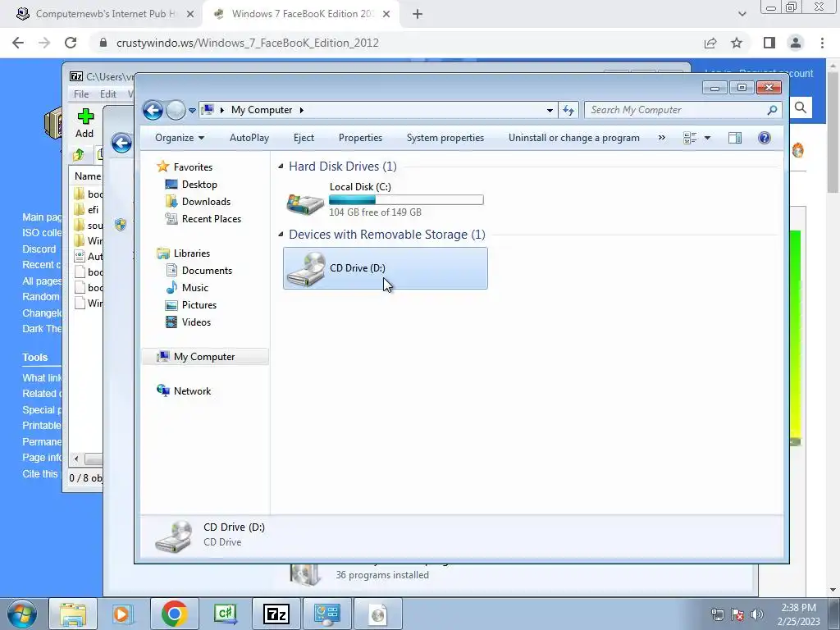This screenshot has width=840, height=630.
Task: Click My Computer breadcrumb in address bar
Action: [x=262, y=110]
